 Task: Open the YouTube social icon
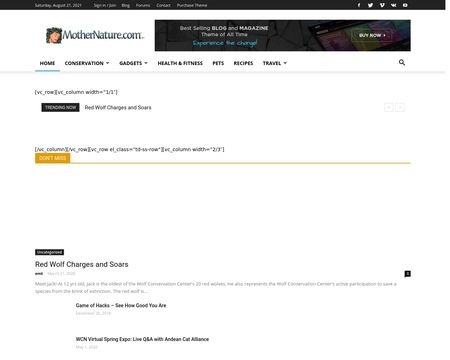coord(405,5)
